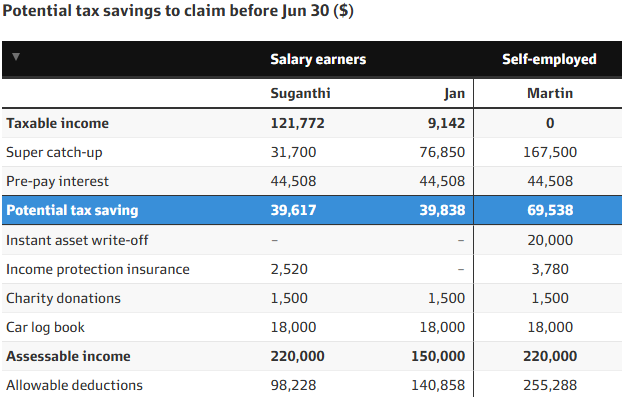Click the Jan column name
This screenshot has width=642, height=397.
pos(454,93)
